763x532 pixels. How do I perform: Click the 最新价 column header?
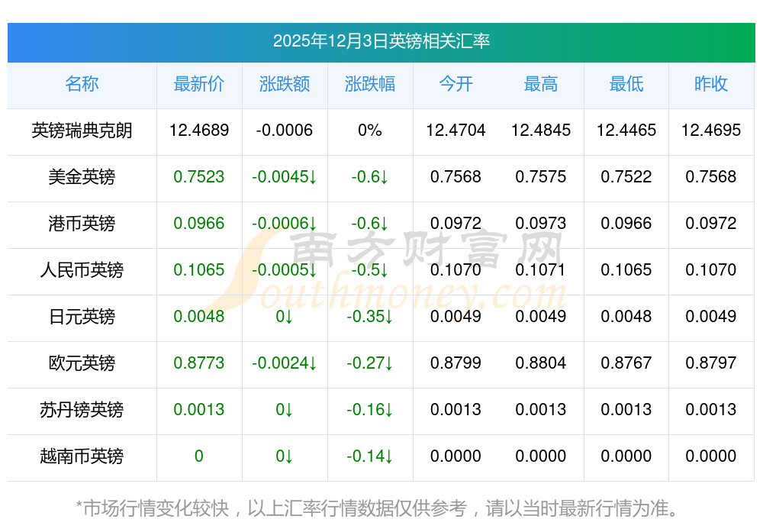pos(198,84)
